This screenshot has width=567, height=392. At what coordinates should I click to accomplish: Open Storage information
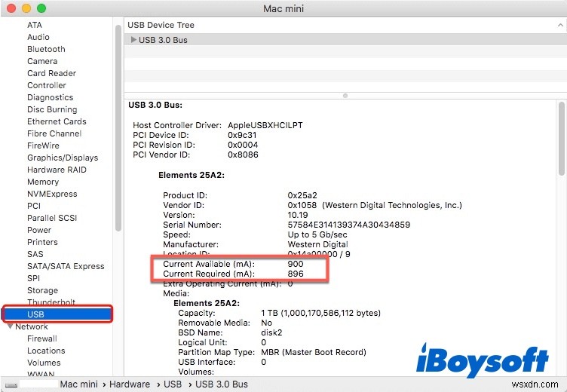click(x=43, y=290)
